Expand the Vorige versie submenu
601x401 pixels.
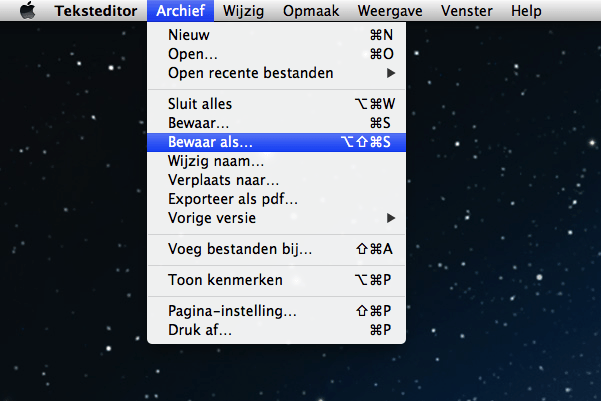(x=276, y=218)
